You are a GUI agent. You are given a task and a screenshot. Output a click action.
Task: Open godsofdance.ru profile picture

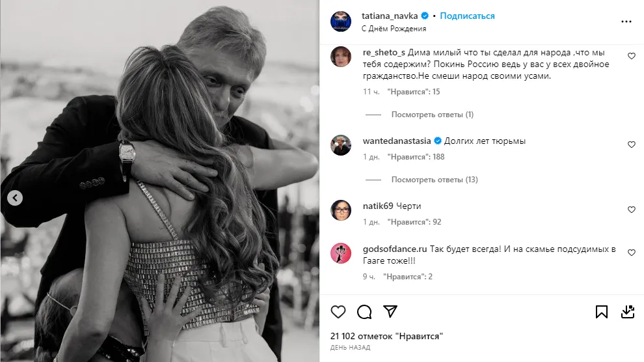pos(342,253)
